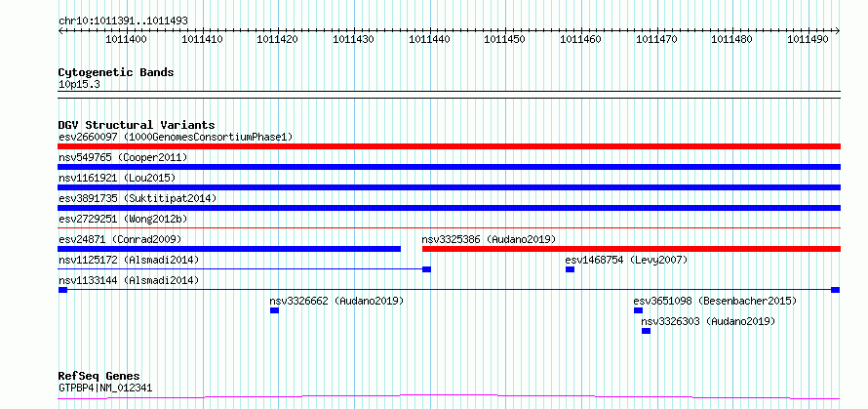
Task: Click the esv3891735 (Suktitipat2014) blue bar
Action: [x=449, y=208]
